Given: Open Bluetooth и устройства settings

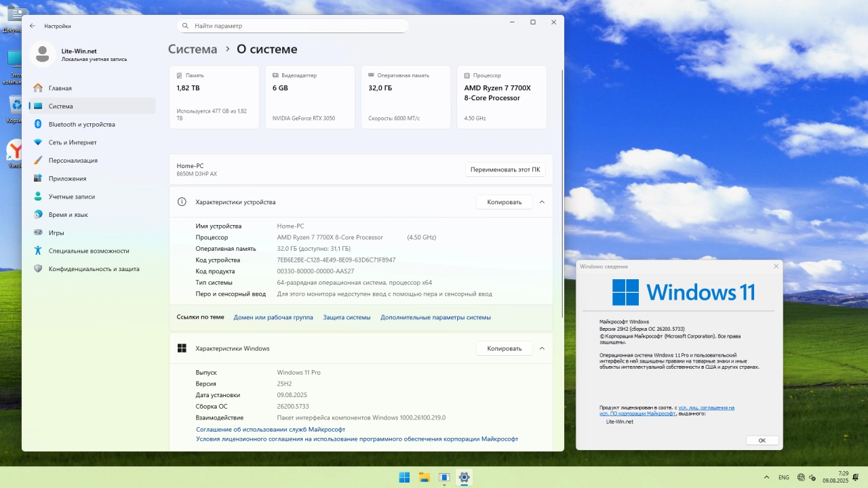Looking at the screenshot, I should point(92,124).
